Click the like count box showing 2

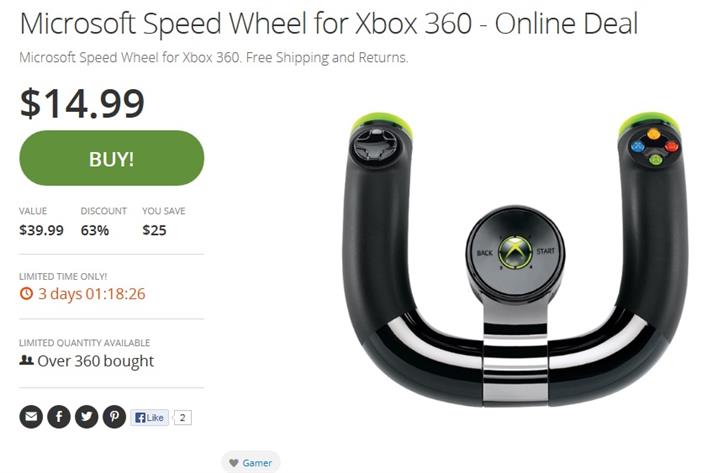pyautogui.click(x=183, y=418)
